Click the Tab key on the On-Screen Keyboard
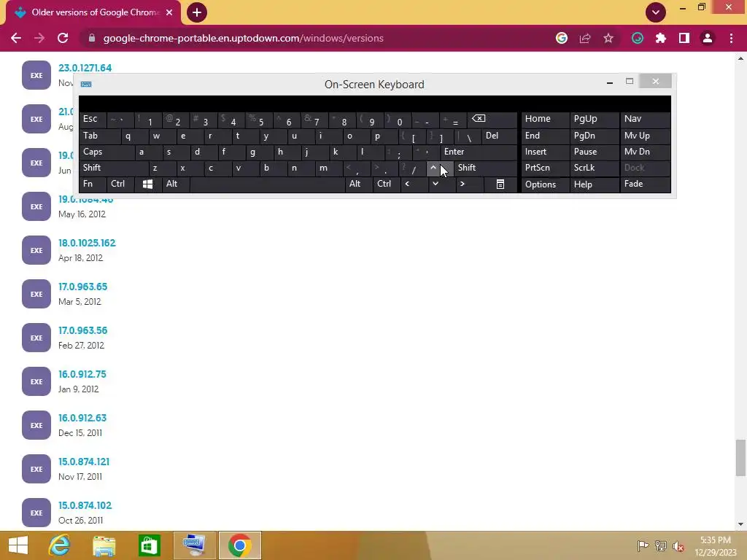 [x=99, y=136]
